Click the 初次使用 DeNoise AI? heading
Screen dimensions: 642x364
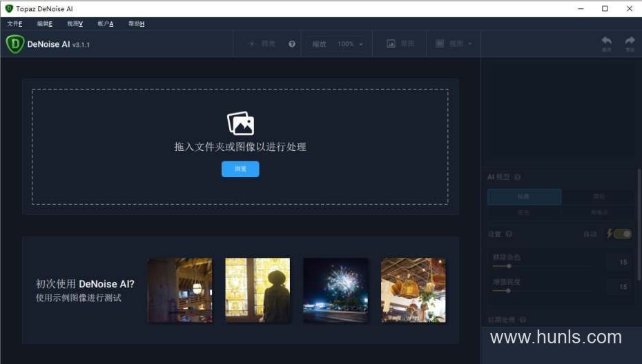pos(85,284)
